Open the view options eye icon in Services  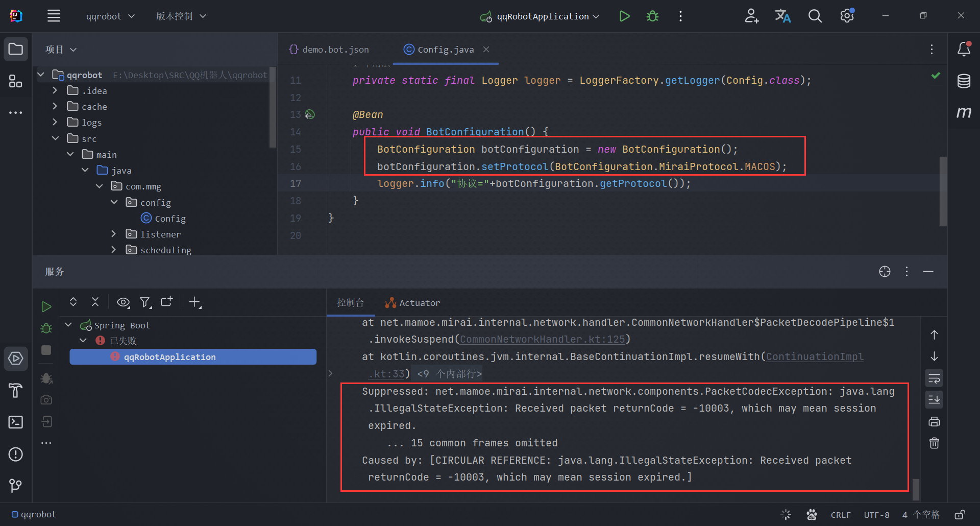[123, 302]
